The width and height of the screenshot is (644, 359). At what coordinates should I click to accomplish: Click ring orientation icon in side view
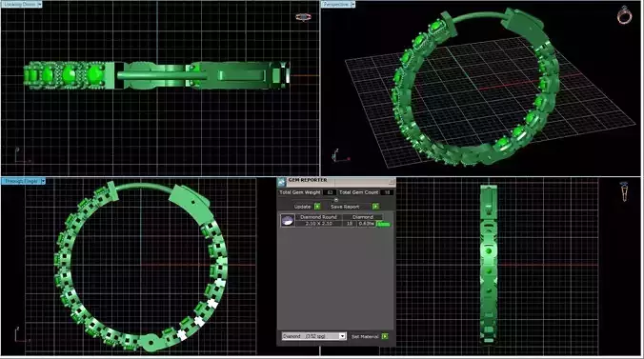click(624, 191)
